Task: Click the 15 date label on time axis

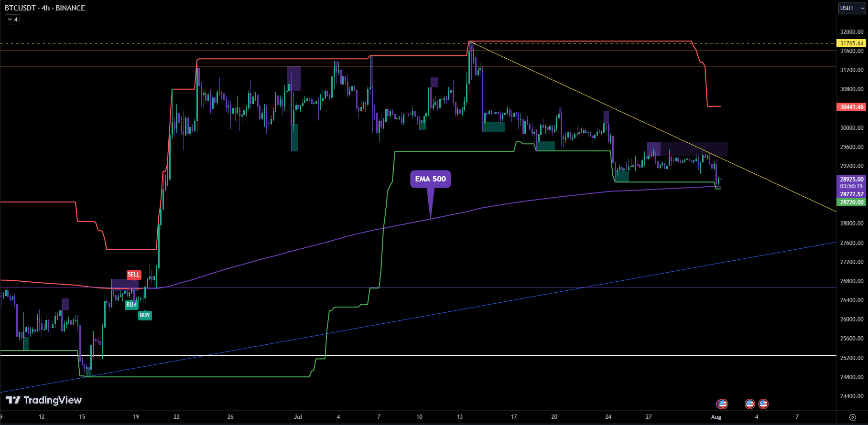Action: coord(82,417)
